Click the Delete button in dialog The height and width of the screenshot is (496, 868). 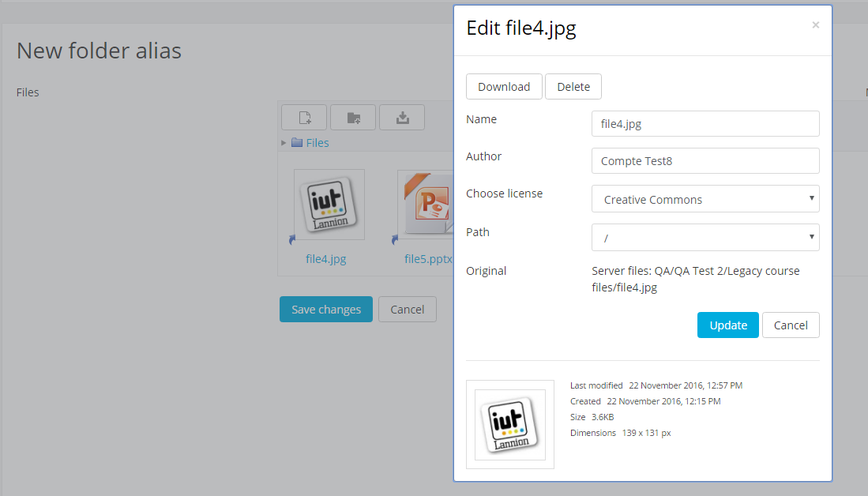click(x=573, y=87)
